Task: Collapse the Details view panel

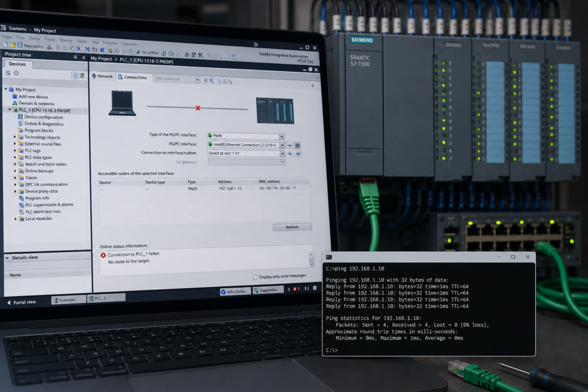Action: (7, 258)
